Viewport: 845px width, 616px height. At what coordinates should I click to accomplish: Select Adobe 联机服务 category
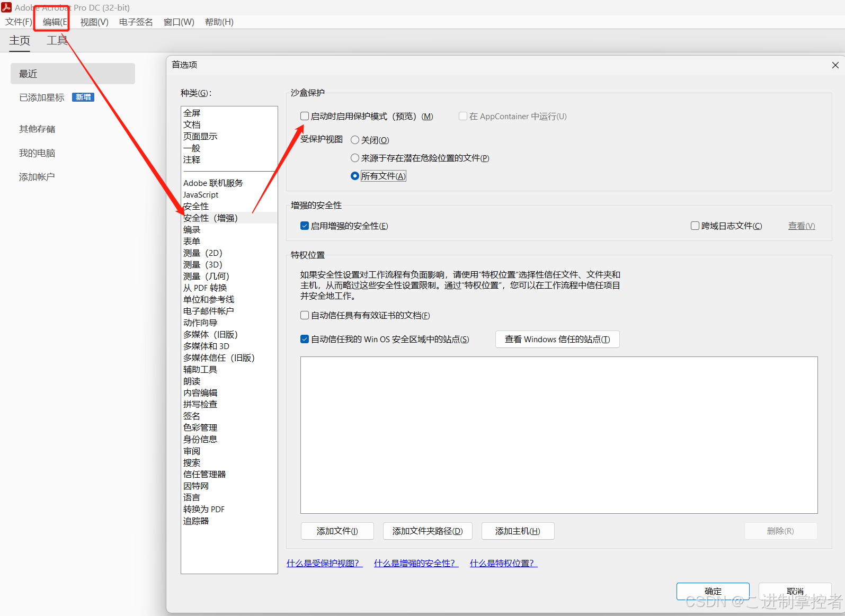(229, 183)
